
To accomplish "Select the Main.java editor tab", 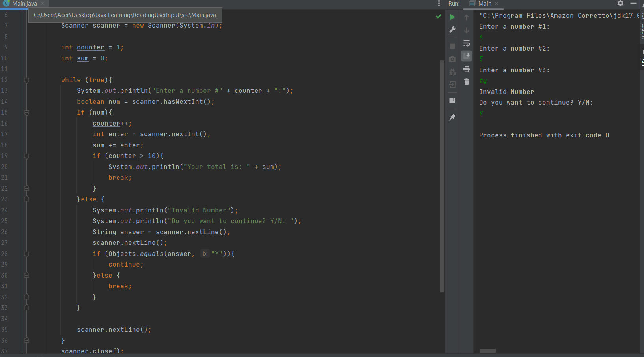I will (24, 4).
